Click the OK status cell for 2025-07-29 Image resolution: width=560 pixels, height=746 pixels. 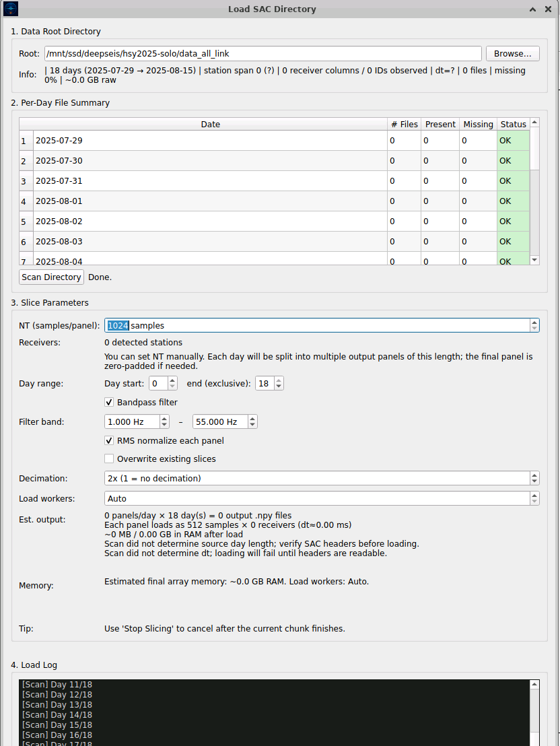click(x=514, y=140)
